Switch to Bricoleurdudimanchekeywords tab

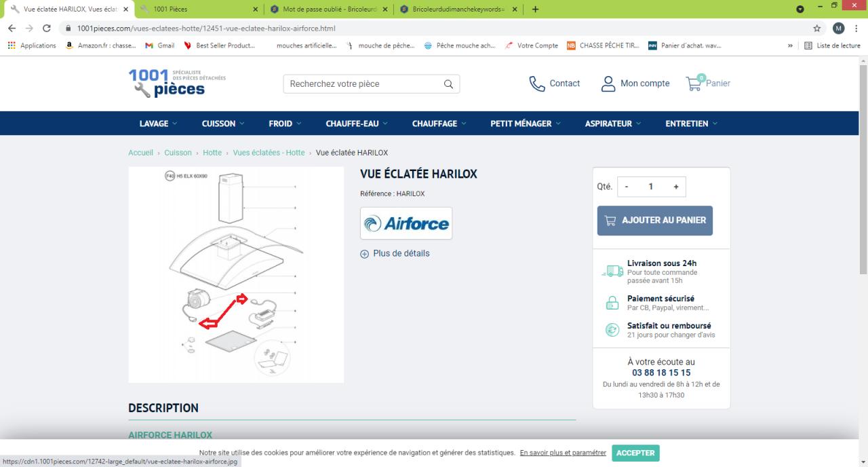point(459,10)
